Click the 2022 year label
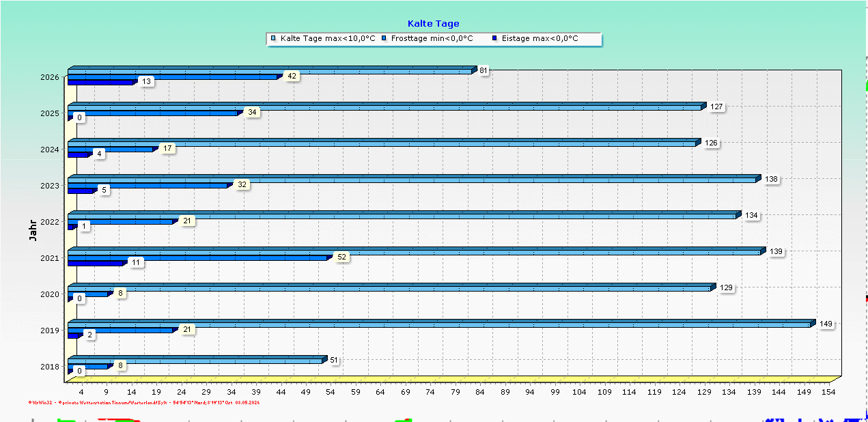This screenshot has height=422, width=868. pos(50,222)
